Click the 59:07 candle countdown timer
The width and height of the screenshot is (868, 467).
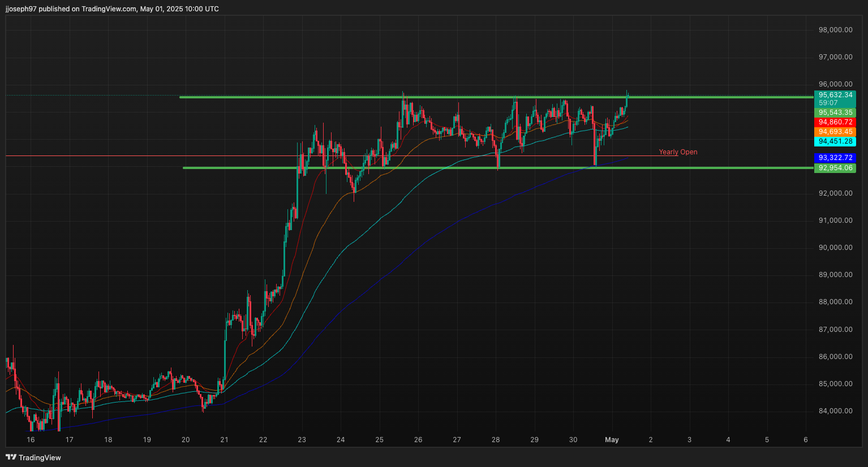[x=828, y=103]
